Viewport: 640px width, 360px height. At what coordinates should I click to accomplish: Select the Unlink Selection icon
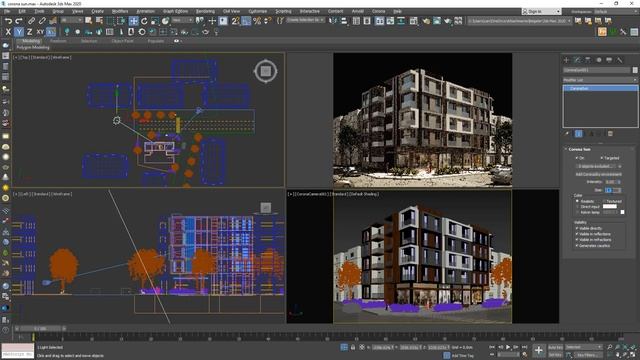tap(42, 20)
